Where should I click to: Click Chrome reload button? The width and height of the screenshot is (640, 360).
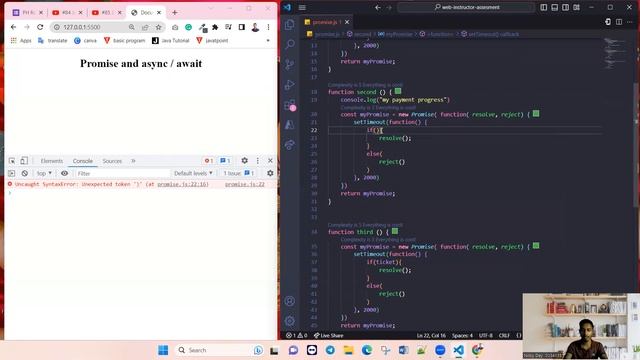pyautogui.click(x=40, y=27)
